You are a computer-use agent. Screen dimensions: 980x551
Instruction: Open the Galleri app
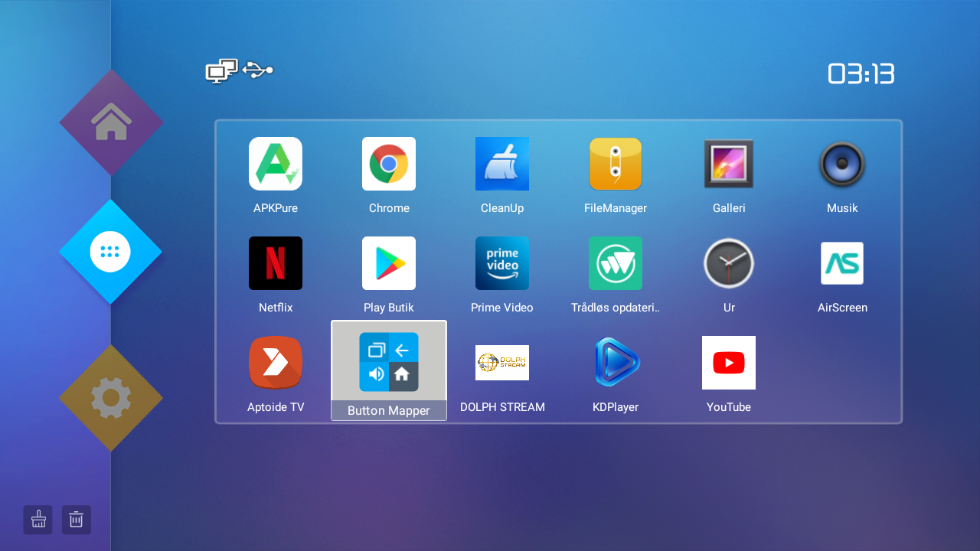pyautogui.click(x=729, y=164)
